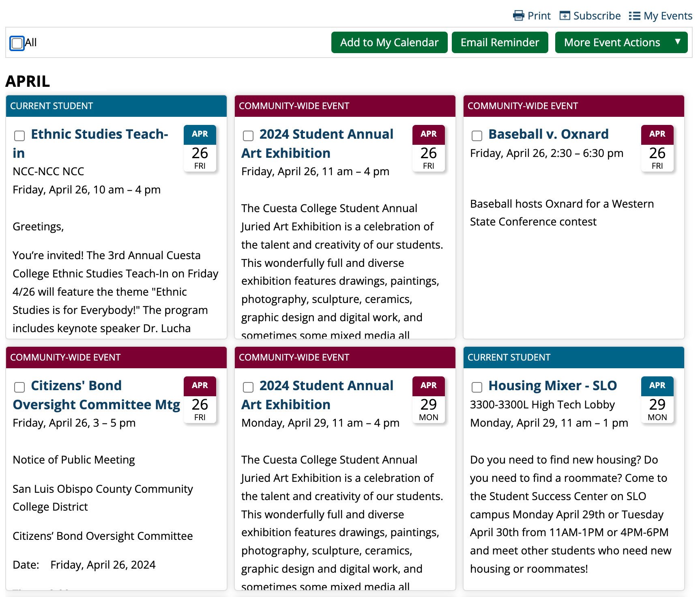Open the Baseball v. Oxnard event
This screenshot has height=597, width=700.
548,134
